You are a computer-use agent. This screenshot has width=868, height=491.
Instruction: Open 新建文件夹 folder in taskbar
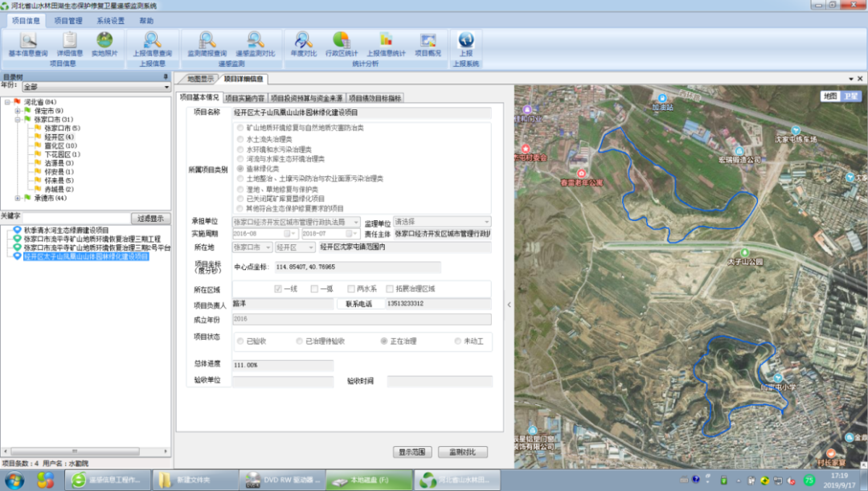[194, 480]
